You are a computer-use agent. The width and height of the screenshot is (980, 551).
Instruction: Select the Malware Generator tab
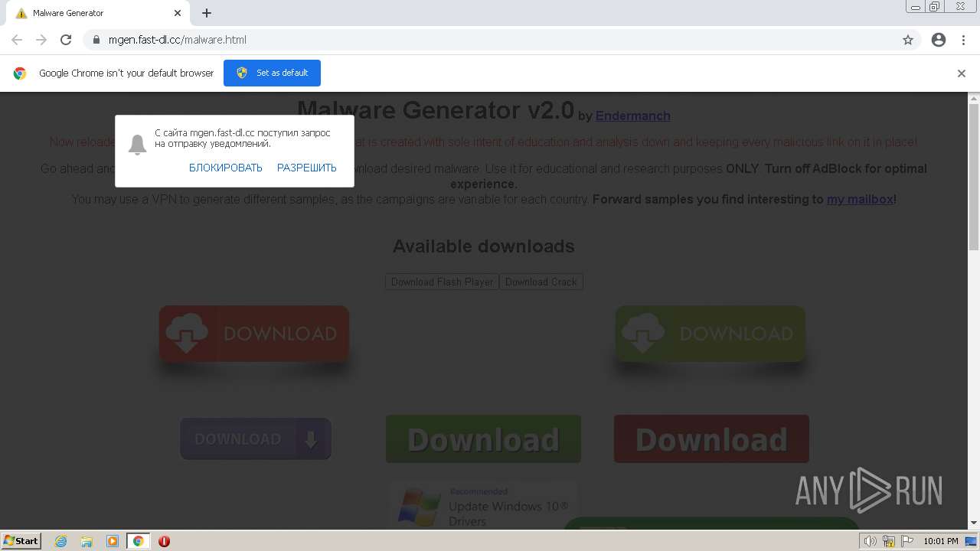point(98,13)
